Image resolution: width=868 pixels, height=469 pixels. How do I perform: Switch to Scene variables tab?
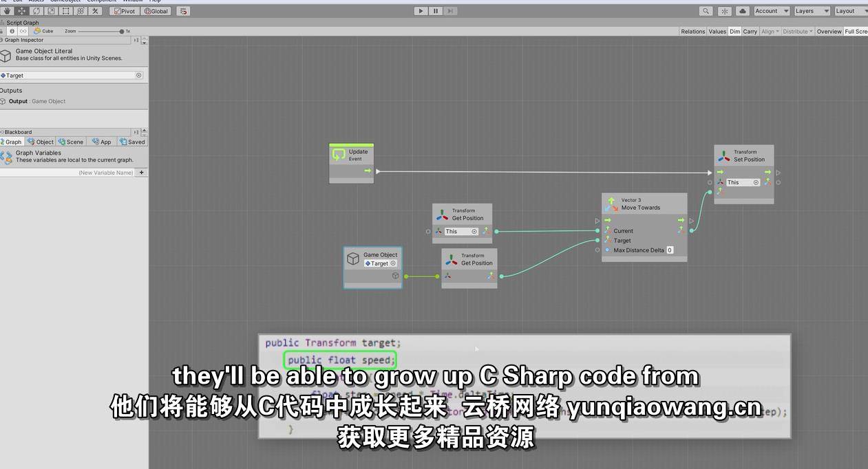(x=71, y=142)
